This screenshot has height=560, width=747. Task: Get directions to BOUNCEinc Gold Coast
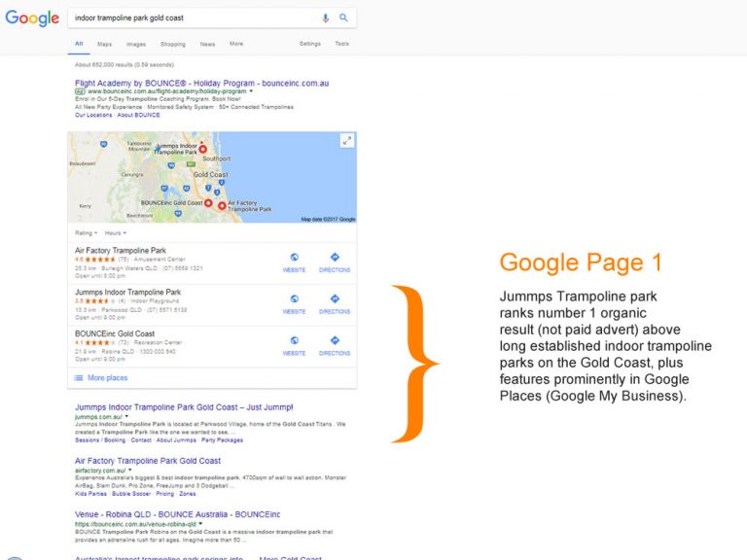point(335,344)
